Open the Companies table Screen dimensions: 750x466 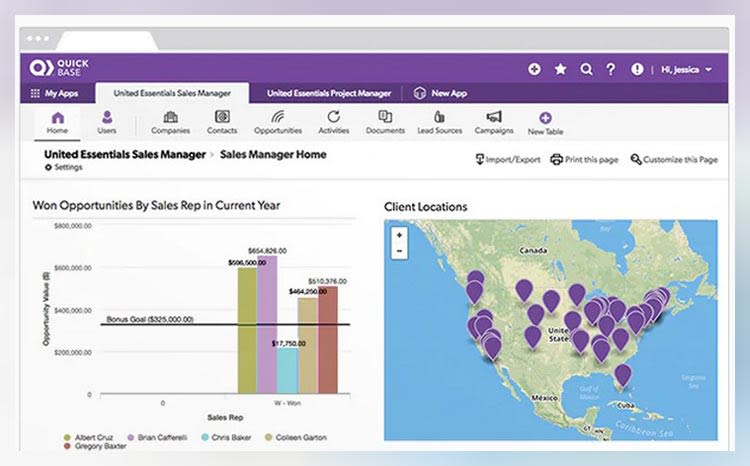[x=171, y=122]
